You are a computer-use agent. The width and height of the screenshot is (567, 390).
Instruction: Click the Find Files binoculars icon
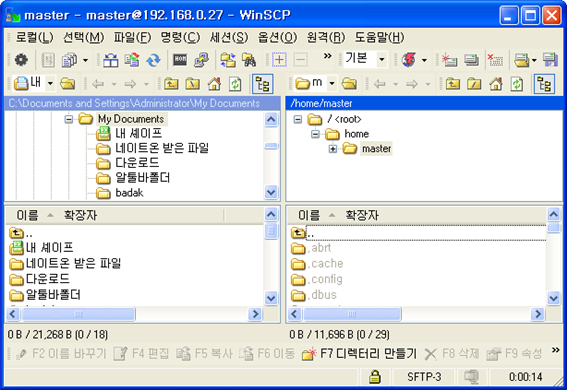click(x=249, y=60)
